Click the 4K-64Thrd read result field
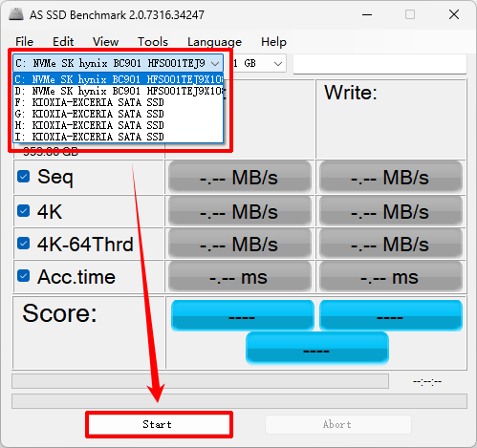 [x=240, y=245]
